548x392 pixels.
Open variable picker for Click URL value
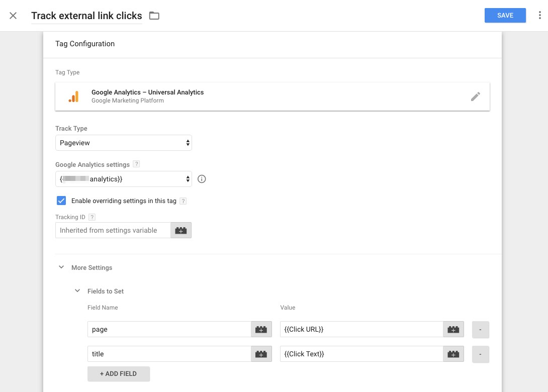coord(453,329)
